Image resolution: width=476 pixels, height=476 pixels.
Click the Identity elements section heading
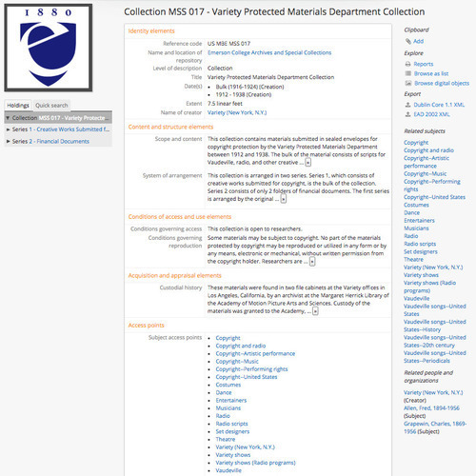click(151, 31)
